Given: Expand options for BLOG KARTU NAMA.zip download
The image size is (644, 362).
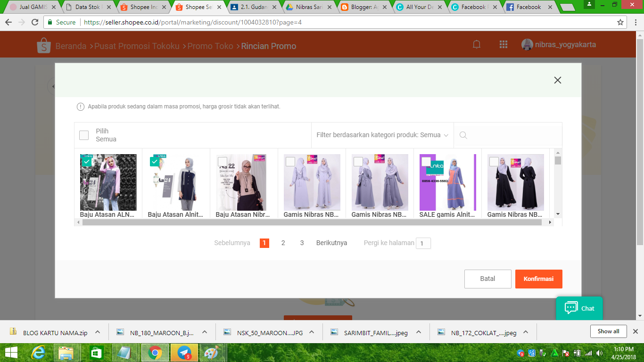Looking at the screenshot, I should coord(98,331).
